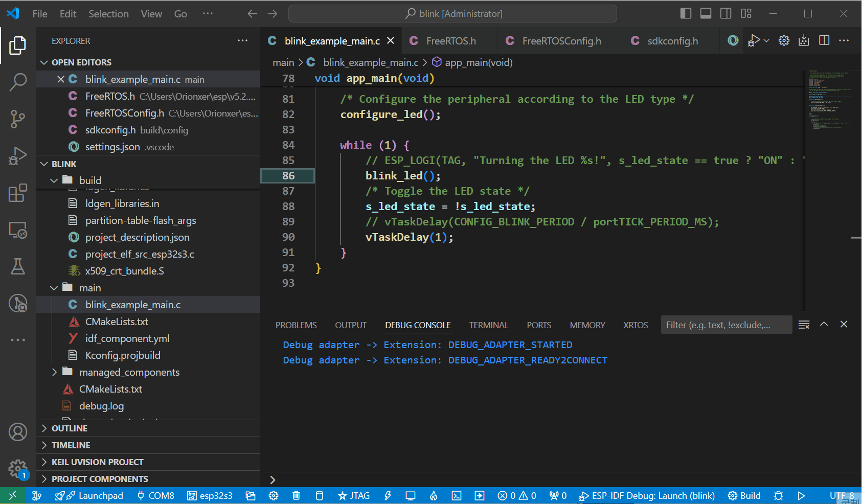This screenshot has width=862, height=504.
Task: Open SDK configuration gear in editor toolbar
Action: (784, 40)
